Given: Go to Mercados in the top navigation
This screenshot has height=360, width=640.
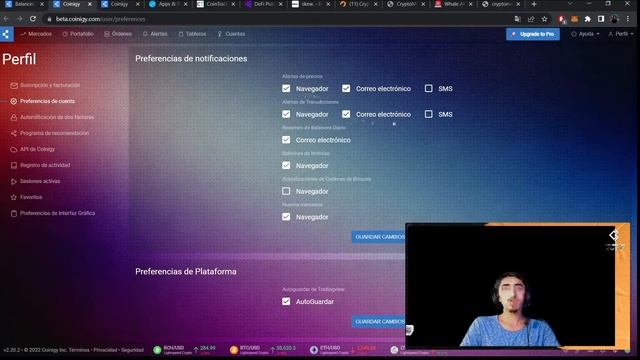Looking at the screenshot, I should coord(36,34).
